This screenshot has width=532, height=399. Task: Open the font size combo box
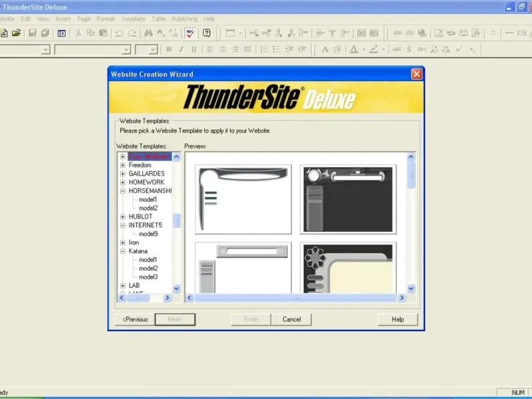pyautogui.click(x=146, y=49)
